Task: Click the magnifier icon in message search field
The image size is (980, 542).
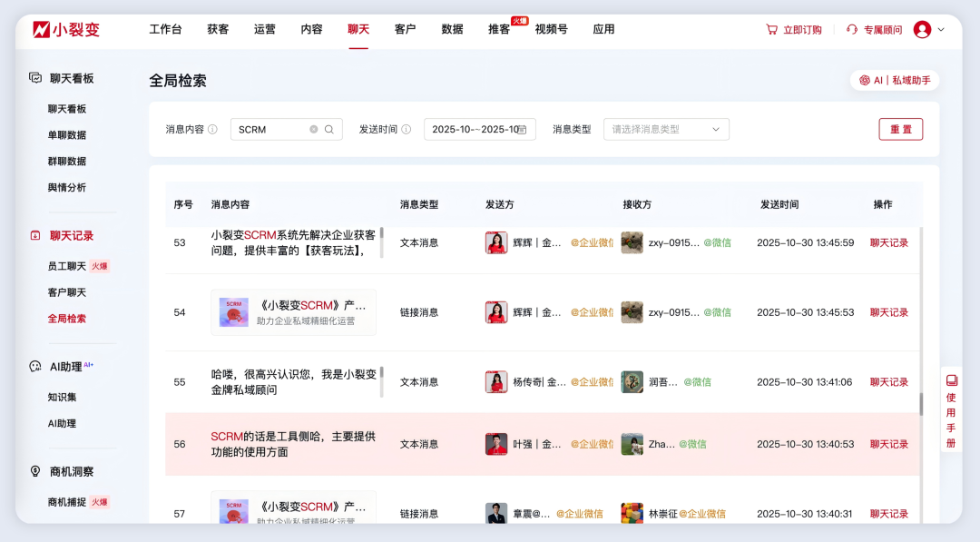Action: coord(328,129)
